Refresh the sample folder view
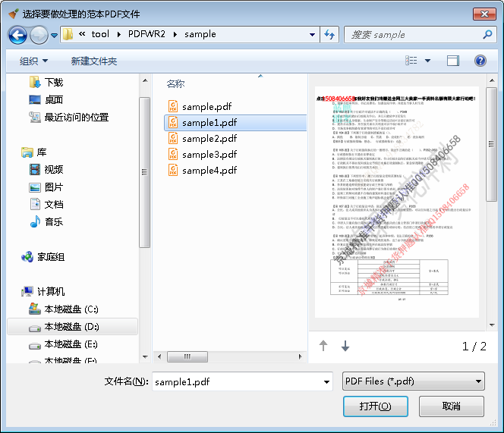This screenshot has width=504, height=433. [329, 34]
